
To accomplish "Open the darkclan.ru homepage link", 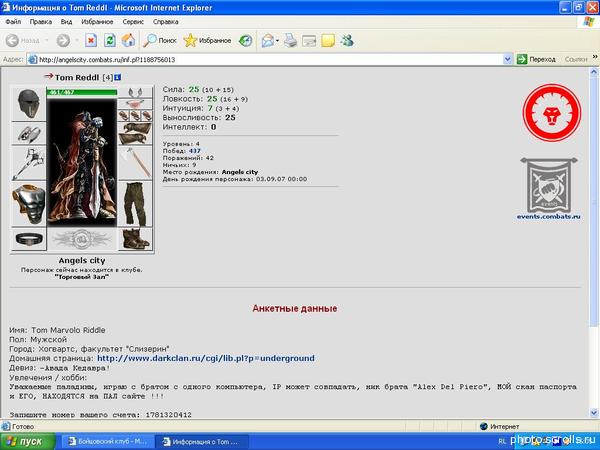I will coord(206,359).
